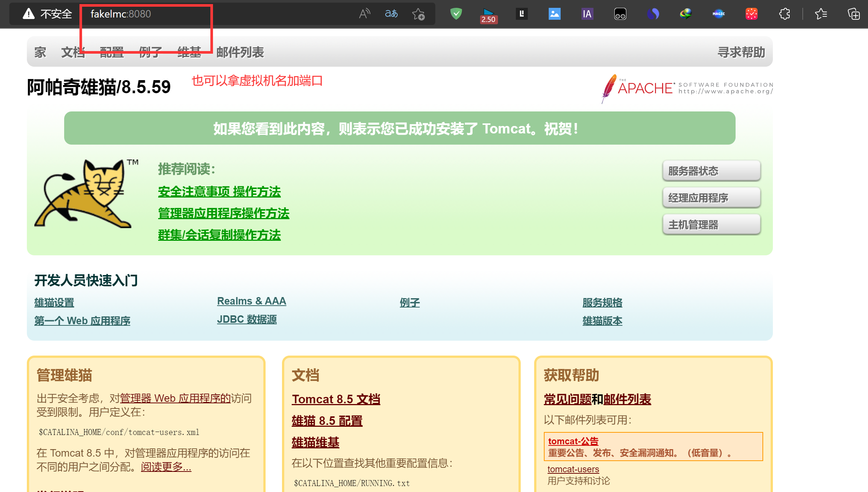Open the AdGuard green shield extension
The image size is (868, 492).
pos(456,14)
